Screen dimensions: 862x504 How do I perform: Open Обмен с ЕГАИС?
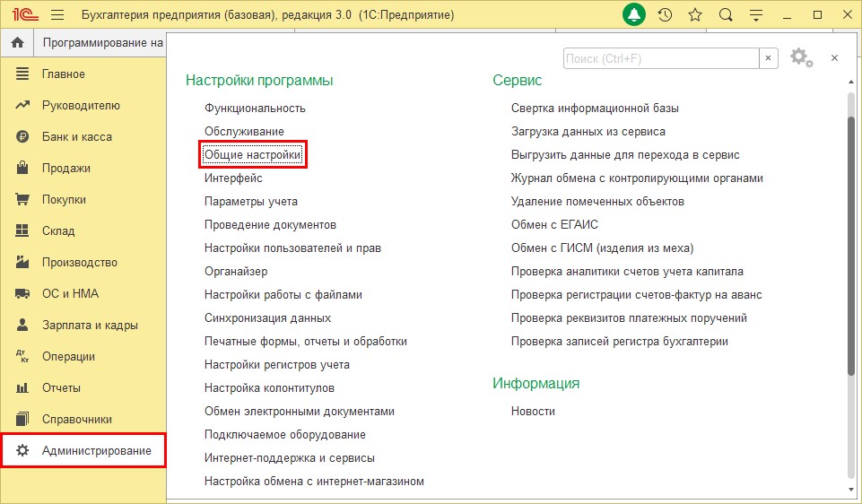pos(554,224)
